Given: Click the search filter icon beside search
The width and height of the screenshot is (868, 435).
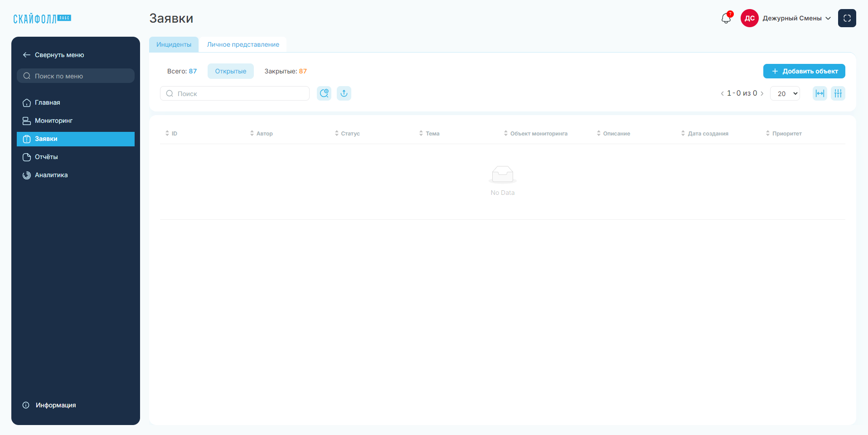Looking at the screenshot, I should coord(324,93).
